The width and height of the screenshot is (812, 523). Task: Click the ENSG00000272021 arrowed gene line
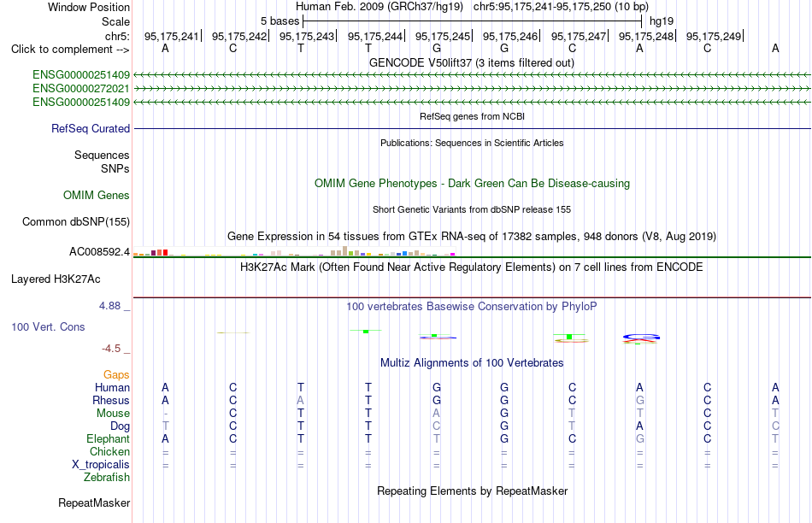[472, 89]
